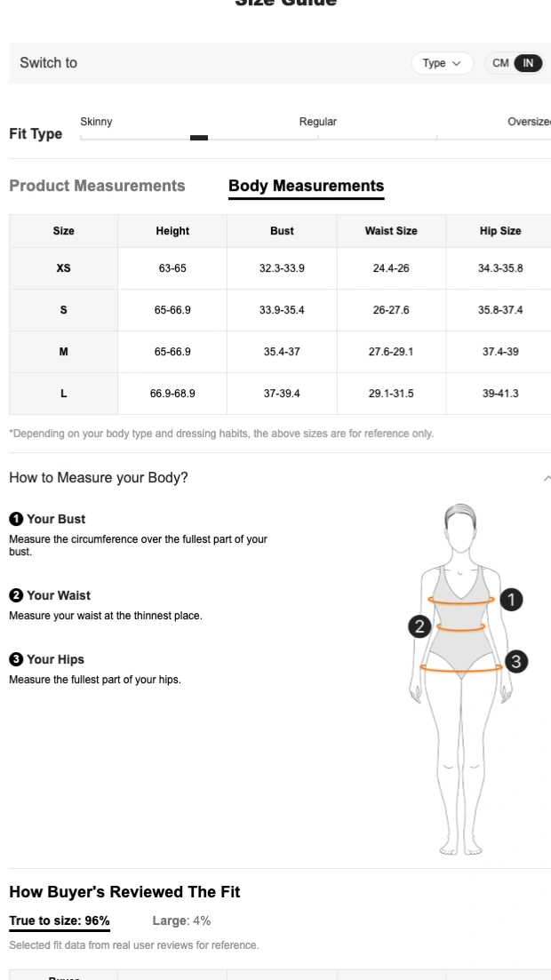Click the Hip Size column header

[x=499, y=231]
